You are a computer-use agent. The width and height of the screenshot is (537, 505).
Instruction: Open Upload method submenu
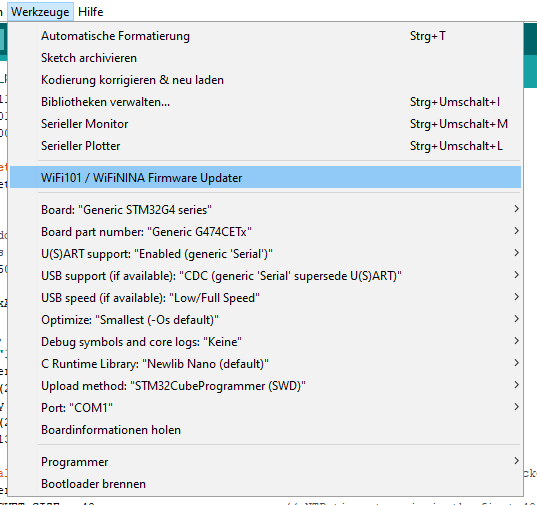tap(265, 386)
